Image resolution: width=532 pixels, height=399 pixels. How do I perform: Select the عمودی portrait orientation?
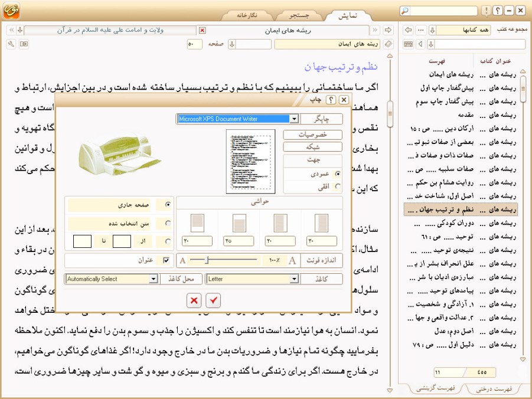point(337,174)
